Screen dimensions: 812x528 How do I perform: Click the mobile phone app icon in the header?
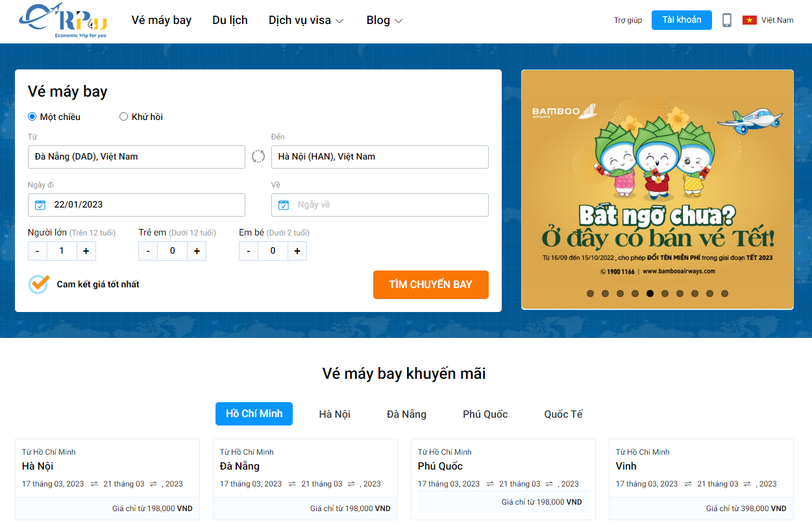[726, 19]
